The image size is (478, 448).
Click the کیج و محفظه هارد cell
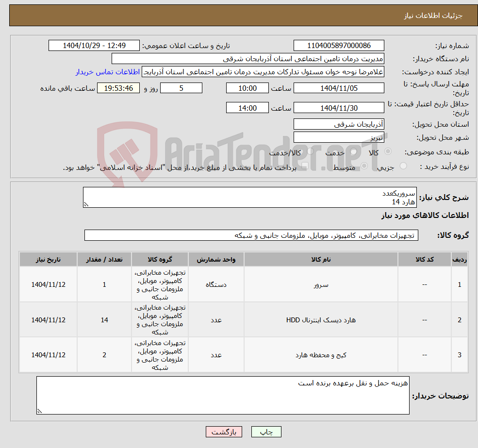pos(321,355)
